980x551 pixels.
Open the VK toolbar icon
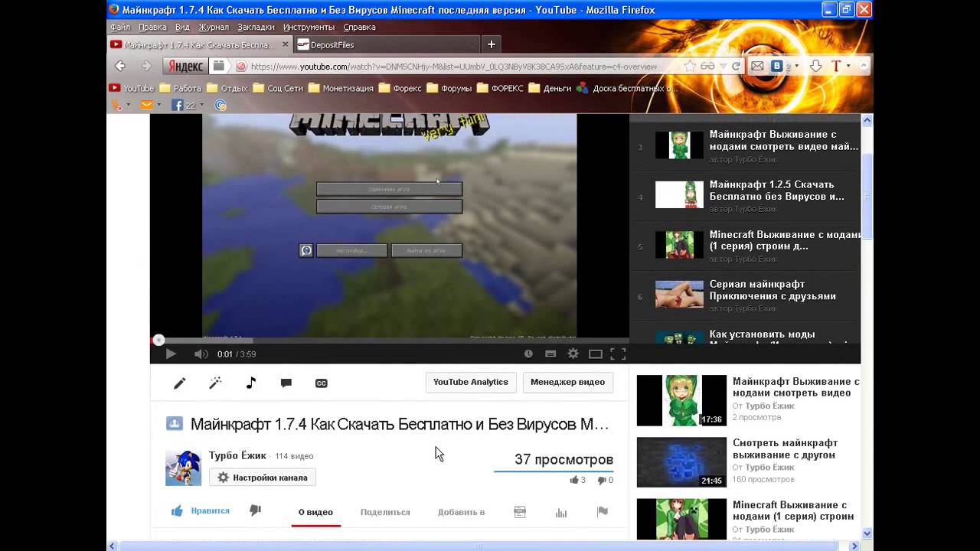777,67
